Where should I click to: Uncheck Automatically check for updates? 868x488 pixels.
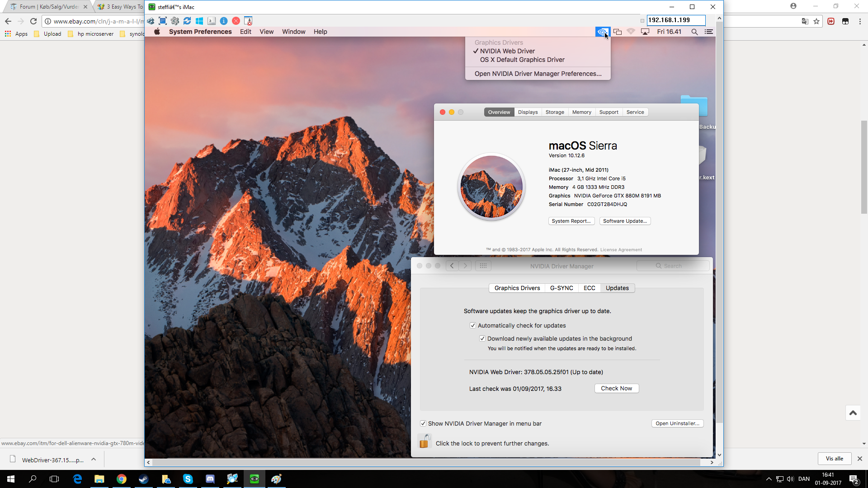click(x=473, y=325)
